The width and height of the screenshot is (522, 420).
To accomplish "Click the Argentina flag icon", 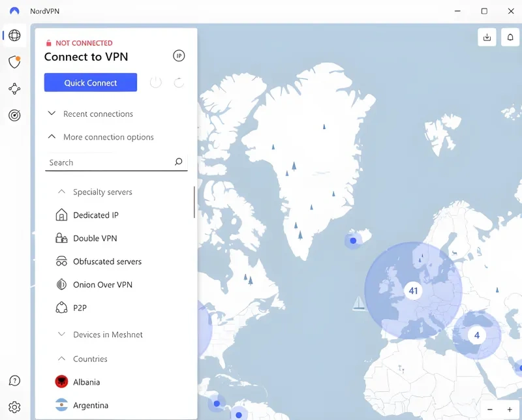I will point(61,405).
